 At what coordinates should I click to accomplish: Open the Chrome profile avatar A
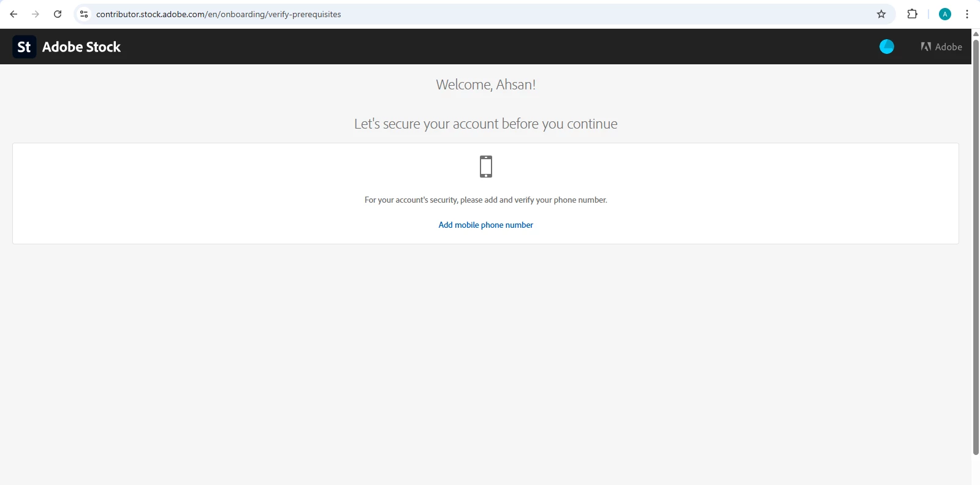pyautogui.click(x=945, y=14)
